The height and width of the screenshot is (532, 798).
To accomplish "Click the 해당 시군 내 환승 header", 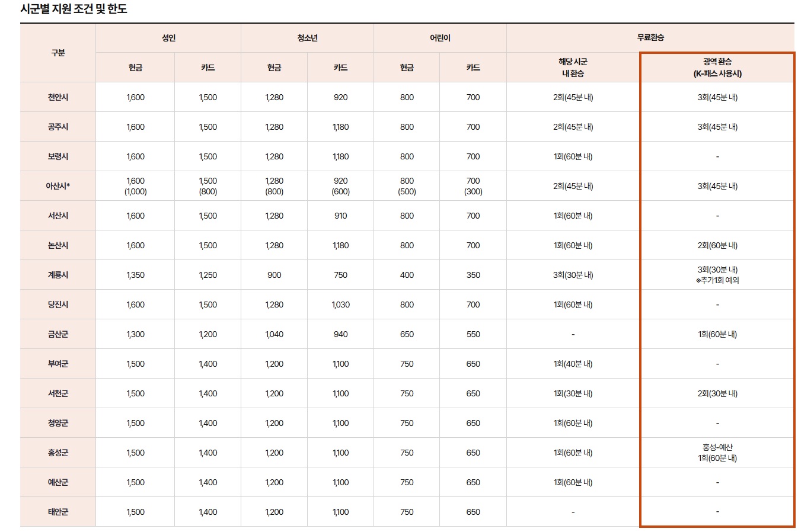I will point(573,68).
